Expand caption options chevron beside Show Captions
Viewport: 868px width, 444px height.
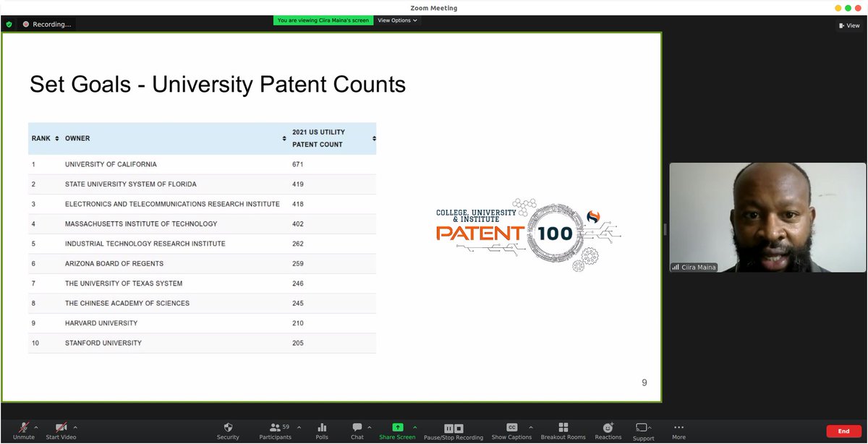coord(531,427)
